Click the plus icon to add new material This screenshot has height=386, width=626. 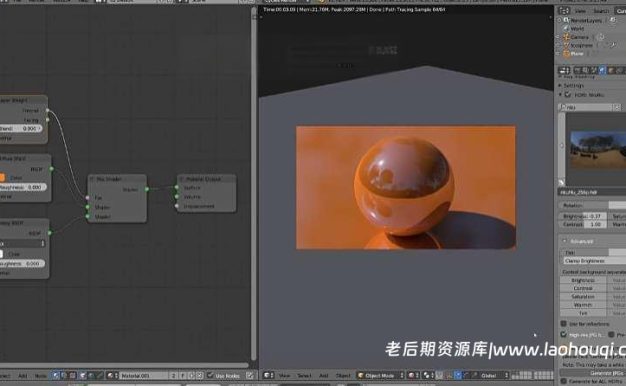pyautogui.click(x=191, y=375)
